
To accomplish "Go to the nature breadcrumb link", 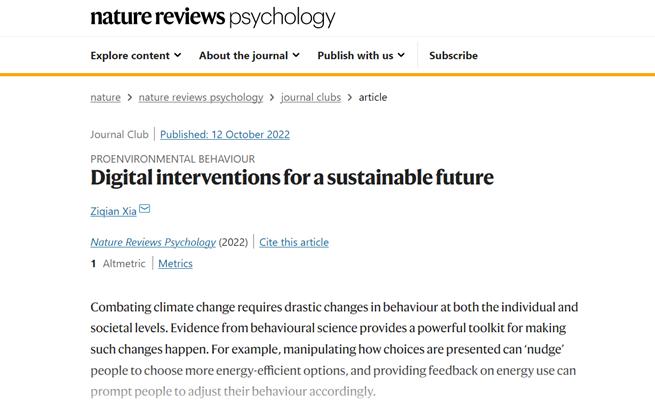I will 105,97.
